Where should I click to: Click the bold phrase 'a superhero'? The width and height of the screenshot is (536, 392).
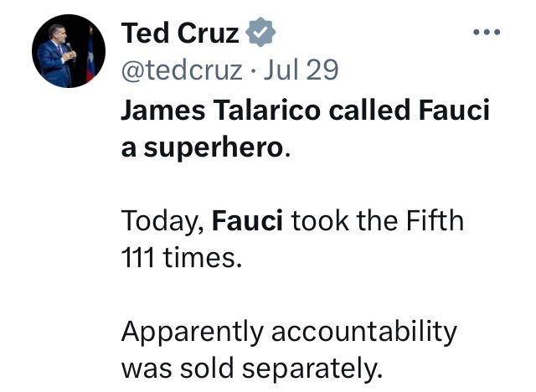coord(203,148)
